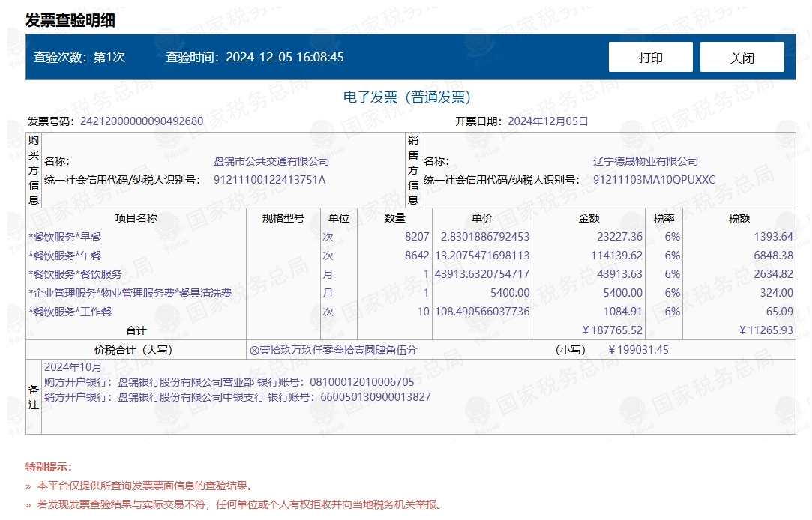Select unit price 43913.6320754717
The height and width of the screenshot is (520, 812).
coord(482,273)
